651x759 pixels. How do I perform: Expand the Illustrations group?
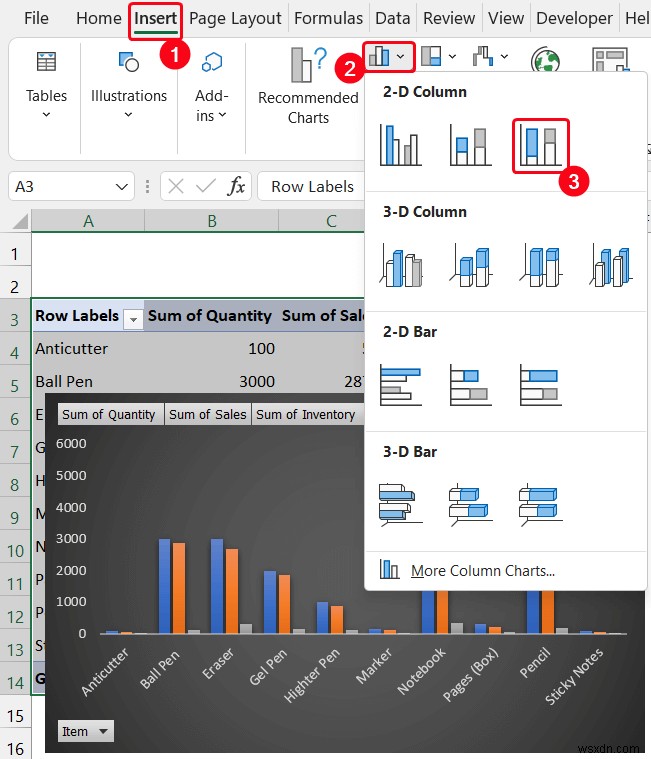(x=129, y=85)
